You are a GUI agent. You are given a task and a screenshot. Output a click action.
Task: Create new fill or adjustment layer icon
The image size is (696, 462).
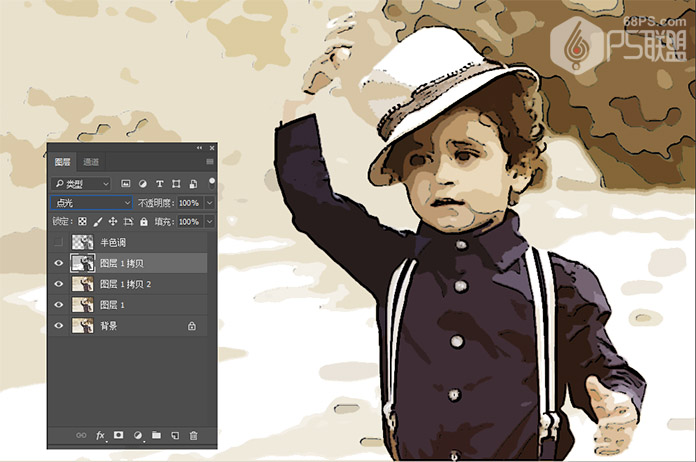(x=138, y=435)
